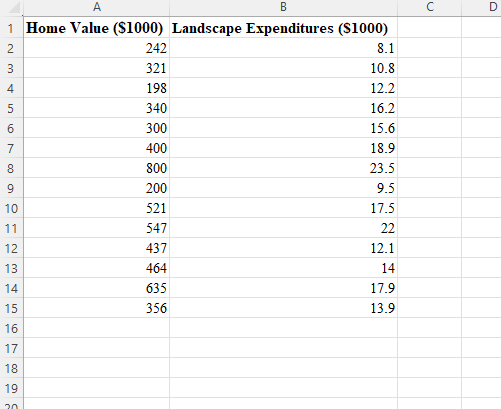
Task: Select the cell containing 400
Action: 97,148
